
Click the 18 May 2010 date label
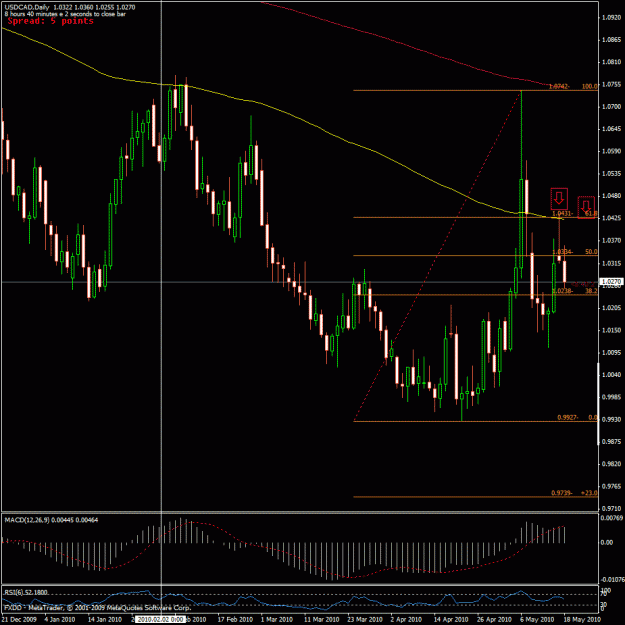[x=581, y=619]
